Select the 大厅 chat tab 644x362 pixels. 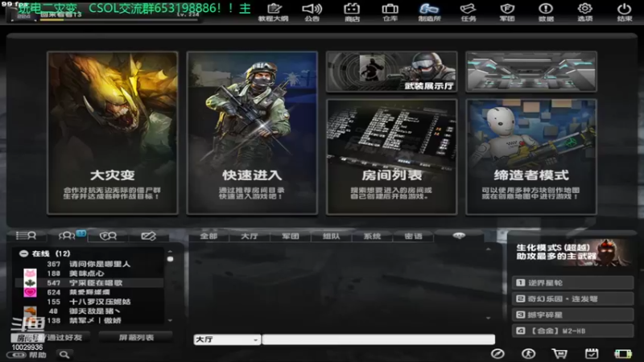[x=250, y=236]
